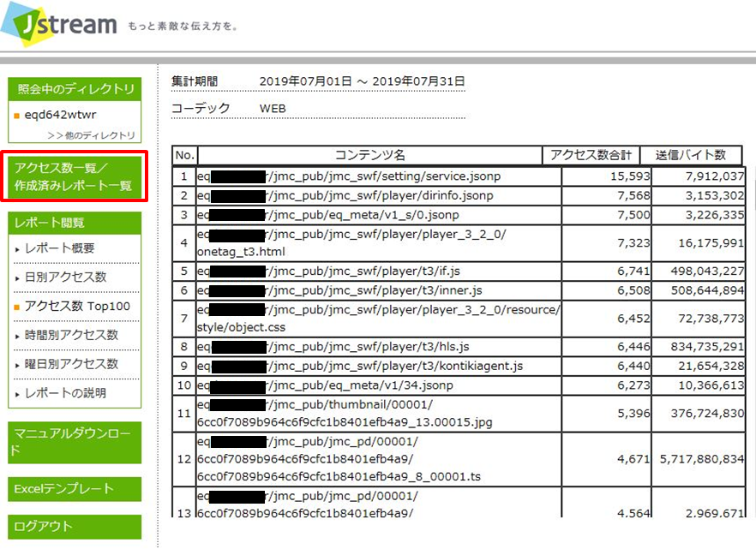Click the マニュアルダウンロード button
Screen dimensions: 756x549
click(75, 443)
